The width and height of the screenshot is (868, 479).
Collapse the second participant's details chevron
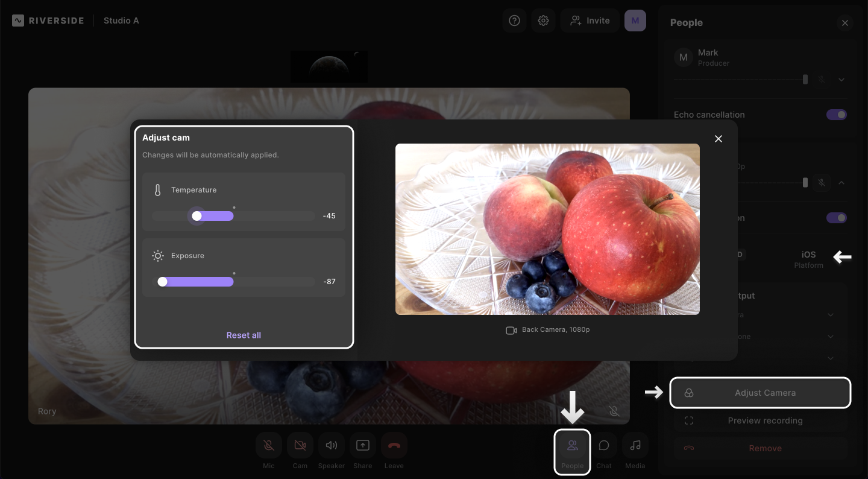point(841,183)
